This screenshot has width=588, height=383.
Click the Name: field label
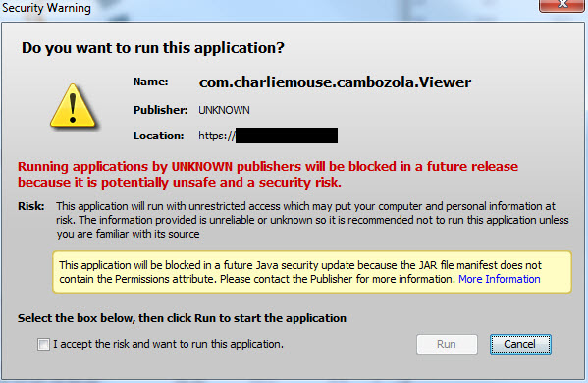151,82
